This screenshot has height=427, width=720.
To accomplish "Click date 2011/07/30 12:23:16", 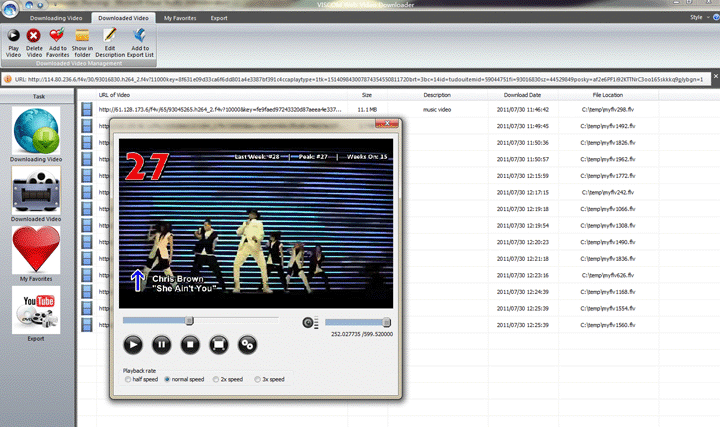I will (523, 275).
